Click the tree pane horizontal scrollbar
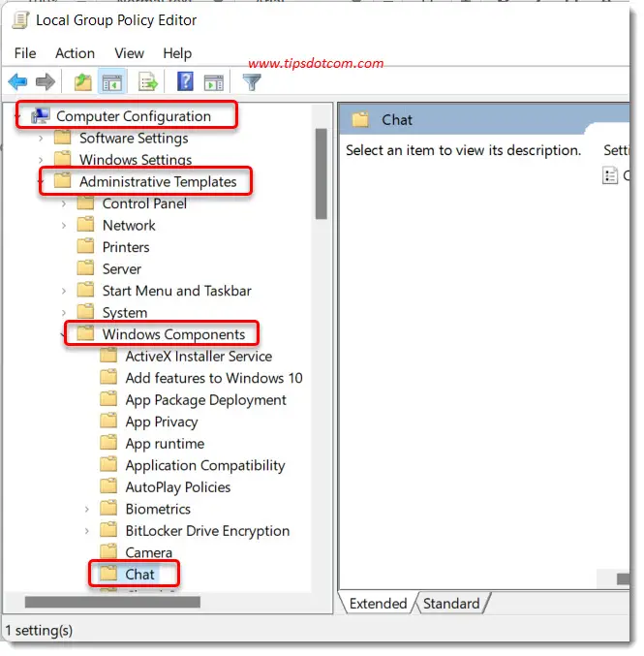This screenshot has height=656, width=644. point(111,602)
